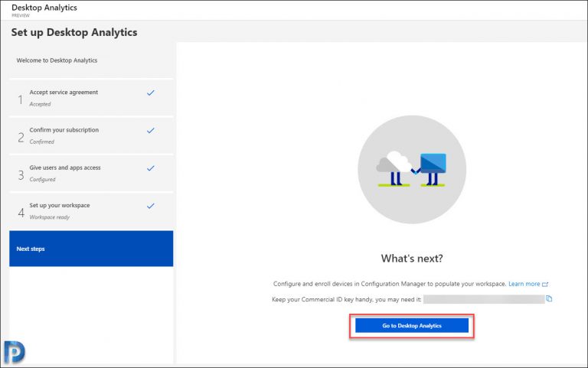Image resolution: width=588 pixels, height=368 pixels.
Task: Click the Confirmed status text
Action: point(41,142)
